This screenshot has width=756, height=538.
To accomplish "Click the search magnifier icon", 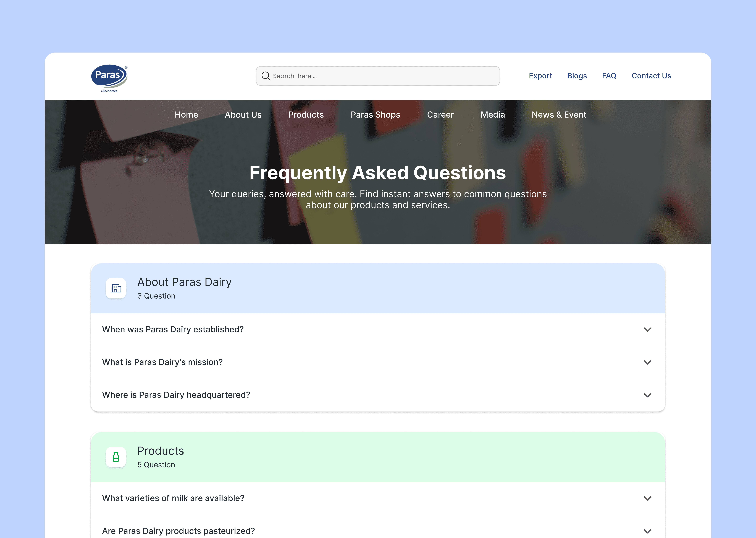I will [x=266, y=76].
